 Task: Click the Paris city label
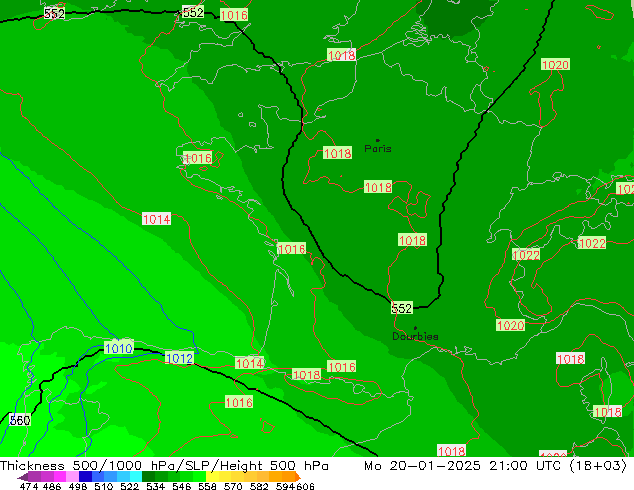point(378,149)
